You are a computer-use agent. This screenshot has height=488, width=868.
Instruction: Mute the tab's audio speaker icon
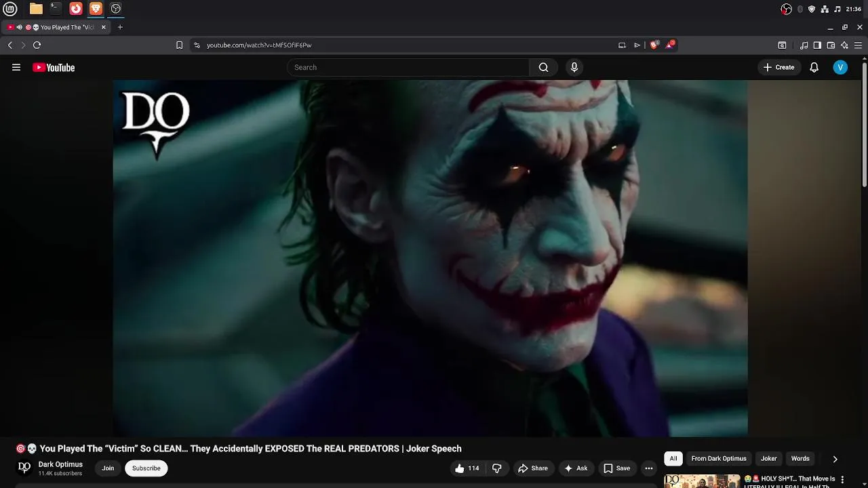click(20, 27)
